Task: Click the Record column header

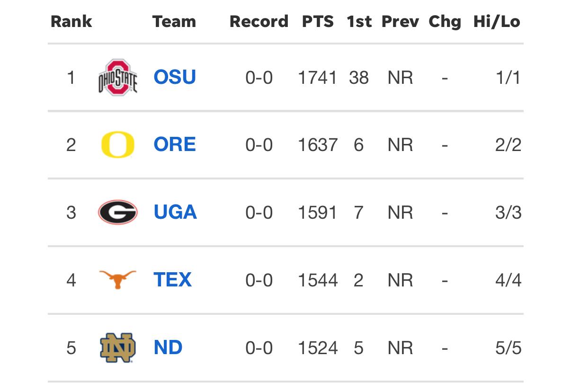Action: tap(259, 22)
